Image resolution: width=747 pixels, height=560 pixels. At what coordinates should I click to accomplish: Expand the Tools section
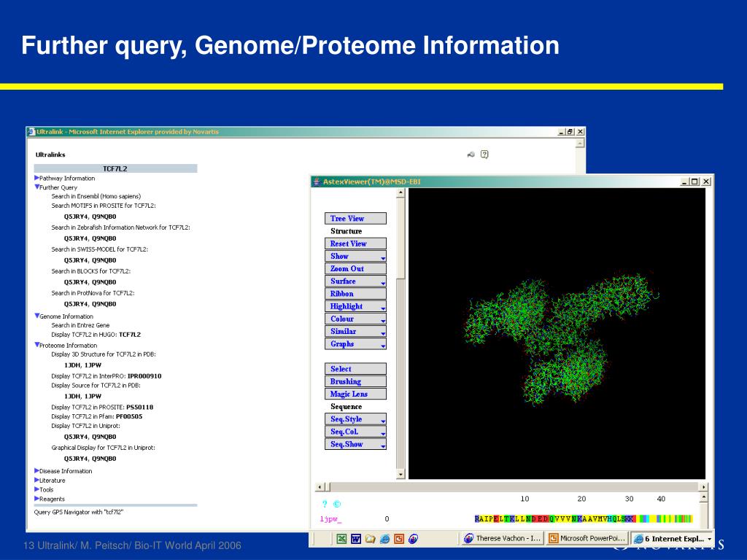36,489
